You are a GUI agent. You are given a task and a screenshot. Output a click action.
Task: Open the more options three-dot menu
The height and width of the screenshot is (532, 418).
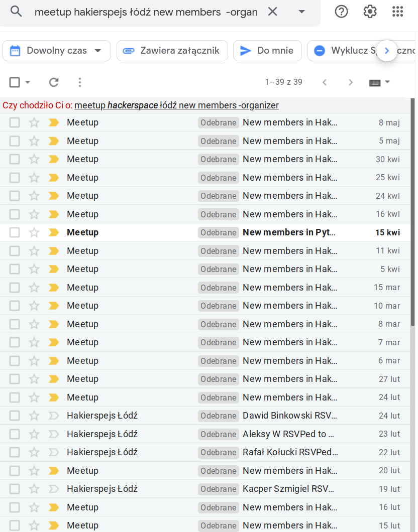pos(80,82)
